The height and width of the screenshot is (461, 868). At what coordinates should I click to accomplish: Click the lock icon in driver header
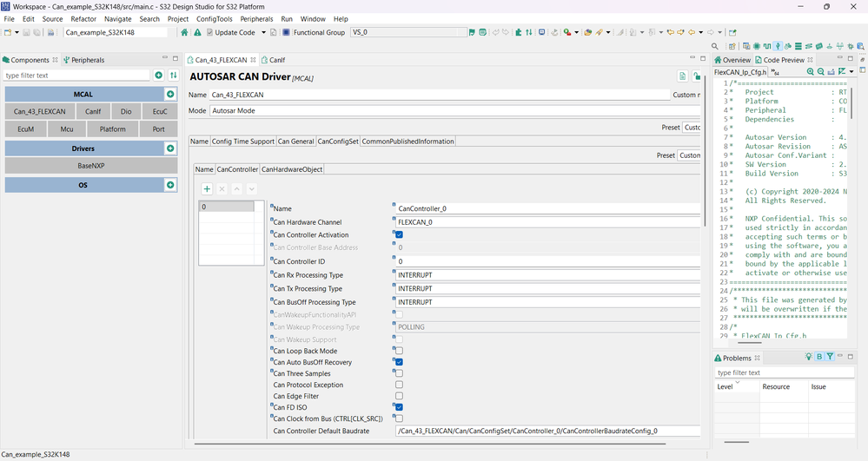coord(696,76)
